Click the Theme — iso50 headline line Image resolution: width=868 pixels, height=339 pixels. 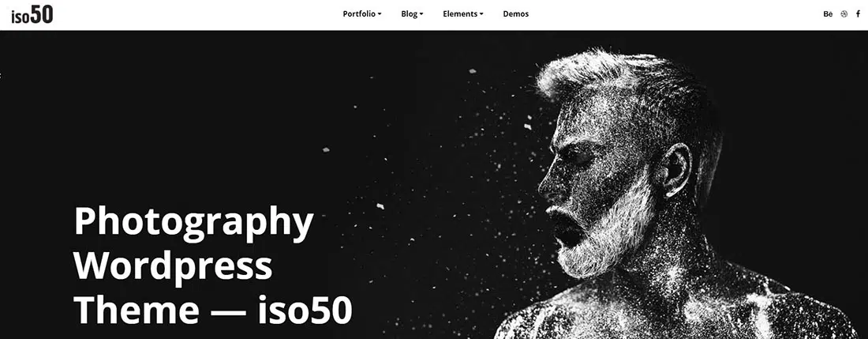pos(213,311)
